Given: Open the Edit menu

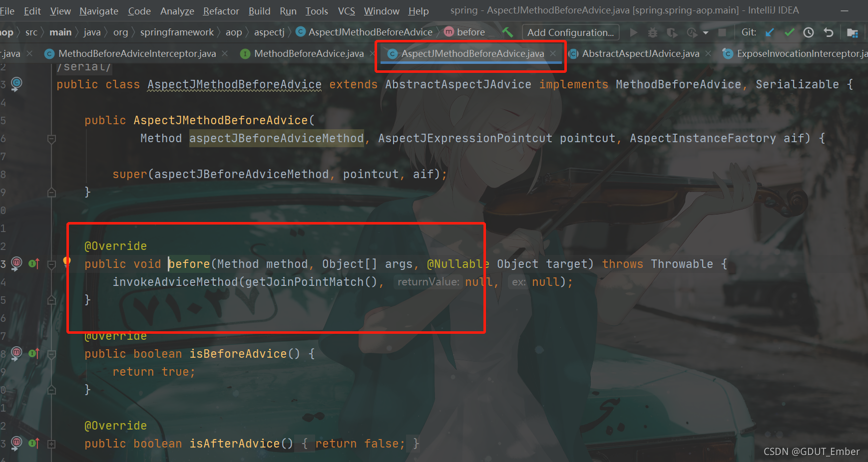Looking at the screenshot, I should (x=32, y=11).
